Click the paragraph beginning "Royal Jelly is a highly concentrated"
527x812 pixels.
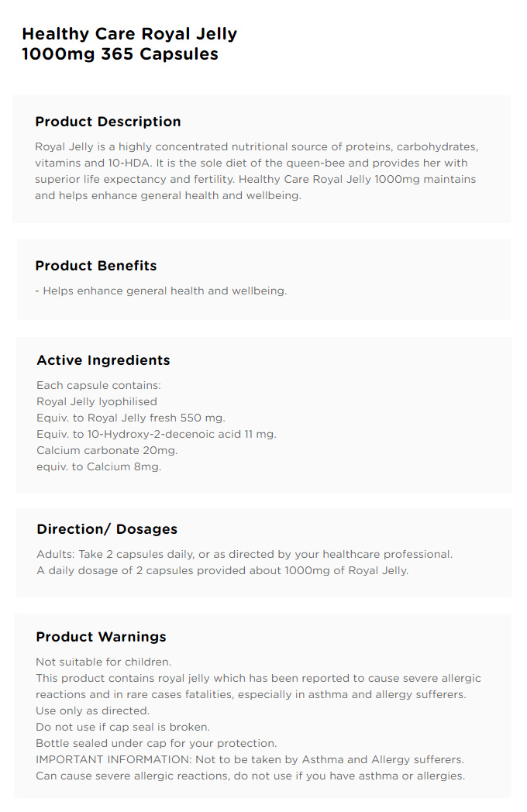point(257,171)
